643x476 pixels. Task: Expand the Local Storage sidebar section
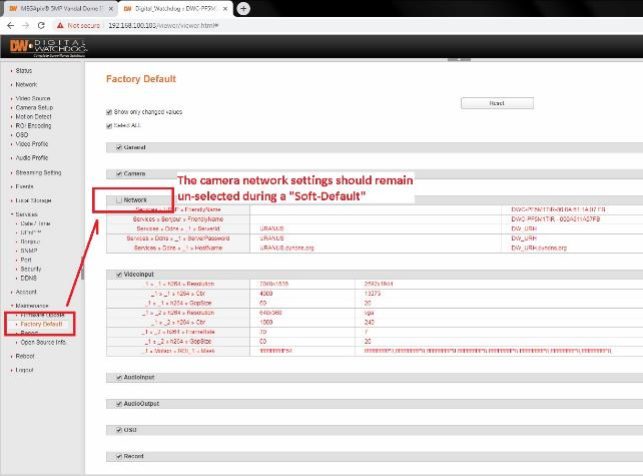(x=36, y=200)
